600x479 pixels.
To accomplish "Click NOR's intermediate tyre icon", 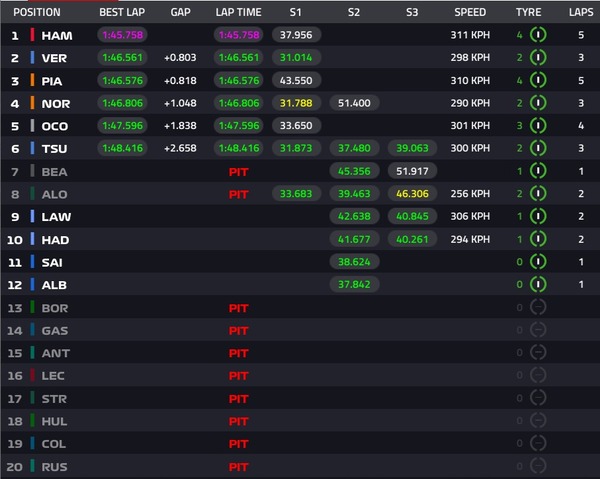I will coord(538,103).
